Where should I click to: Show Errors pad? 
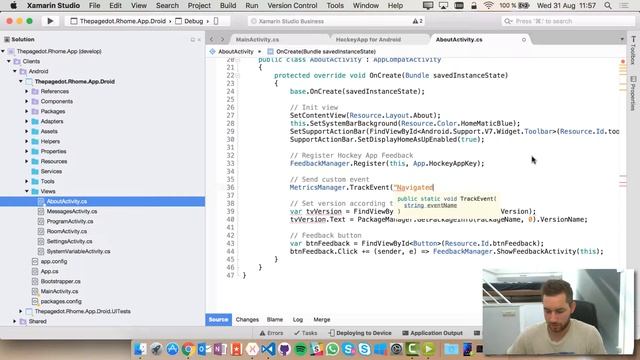click(x=271, y=333)
